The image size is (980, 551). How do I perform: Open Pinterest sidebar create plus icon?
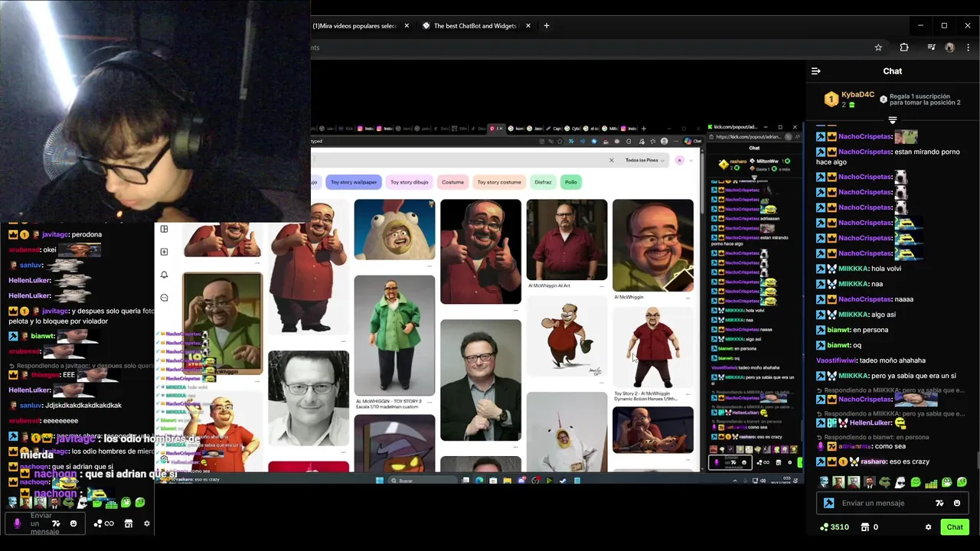(164, 252)
